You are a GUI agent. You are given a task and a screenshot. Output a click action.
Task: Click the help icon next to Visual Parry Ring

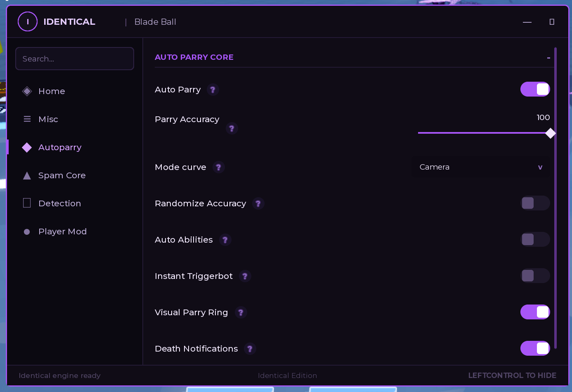click(241, 312)
